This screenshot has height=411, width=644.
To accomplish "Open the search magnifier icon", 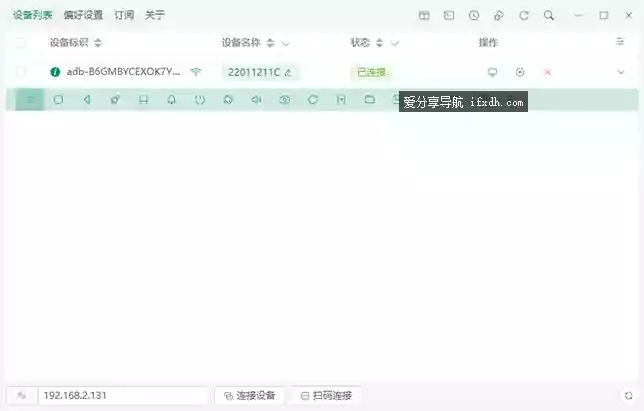I will [549, 16].
